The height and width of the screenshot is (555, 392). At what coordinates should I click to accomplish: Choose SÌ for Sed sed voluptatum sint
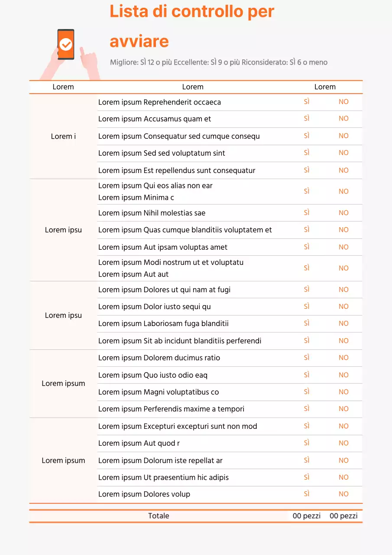pos(307,153)
